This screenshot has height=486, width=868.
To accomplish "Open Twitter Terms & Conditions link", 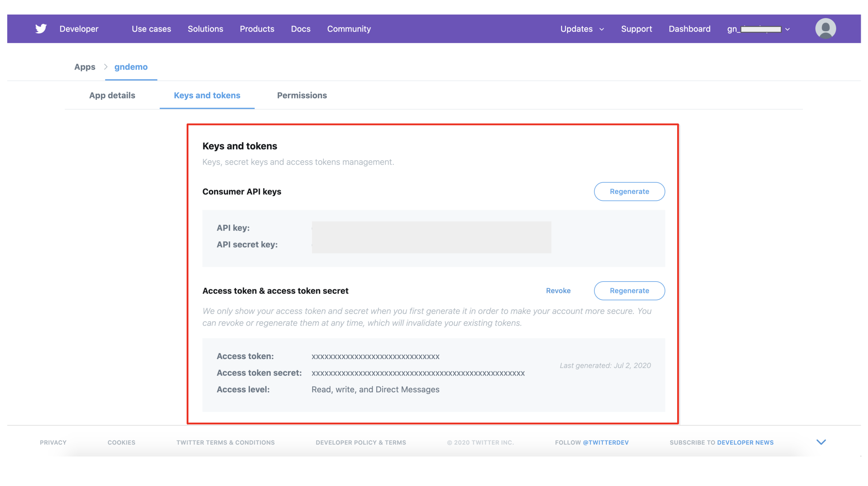I will point(226,443).
